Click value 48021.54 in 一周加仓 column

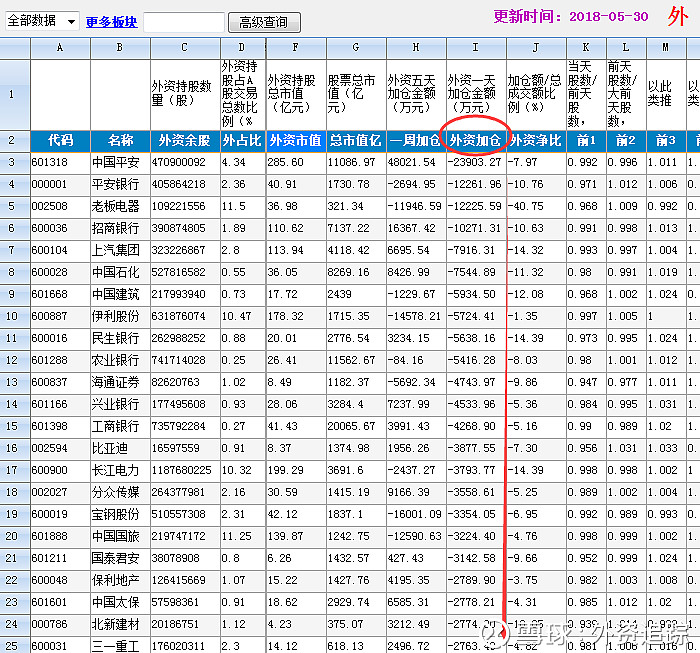tap(412, 162)
